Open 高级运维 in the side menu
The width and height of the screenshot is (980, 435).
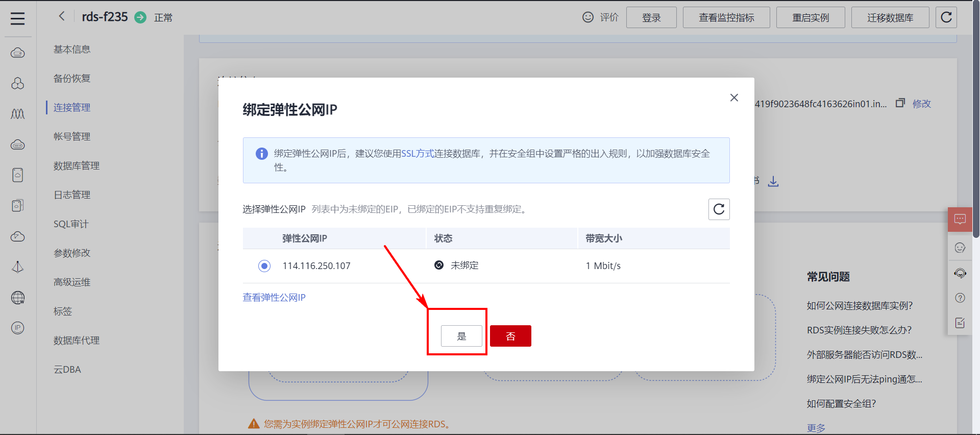[72, 282]
